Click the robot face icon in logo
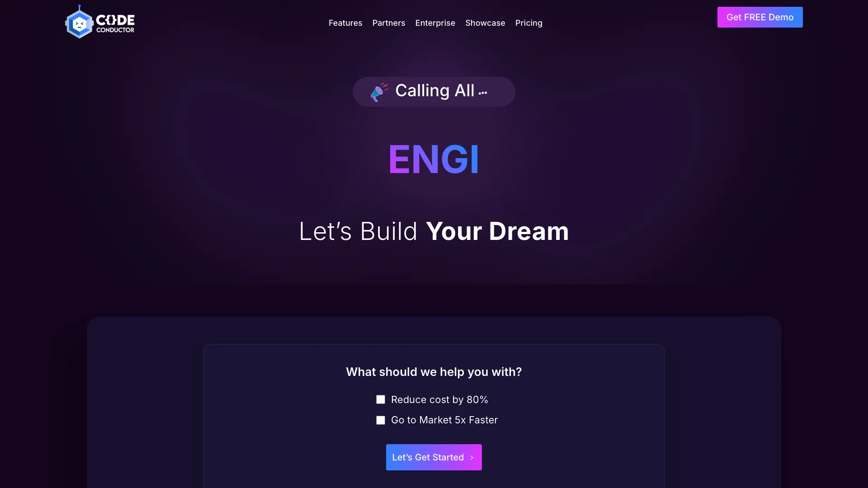The height and width of the screenshot is (488, 868). pyautogui.click(x=78, y=23)
